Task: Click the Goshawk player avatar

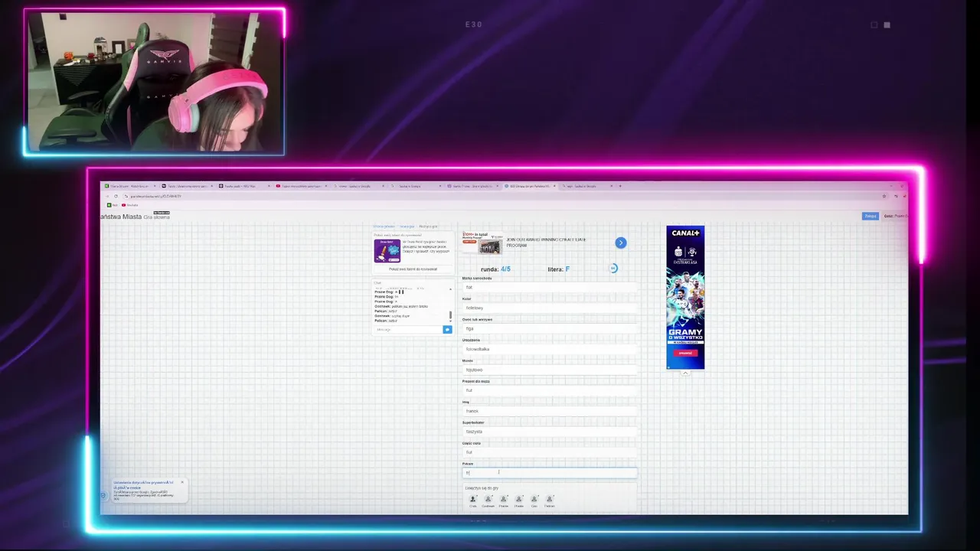Action: 488,500
